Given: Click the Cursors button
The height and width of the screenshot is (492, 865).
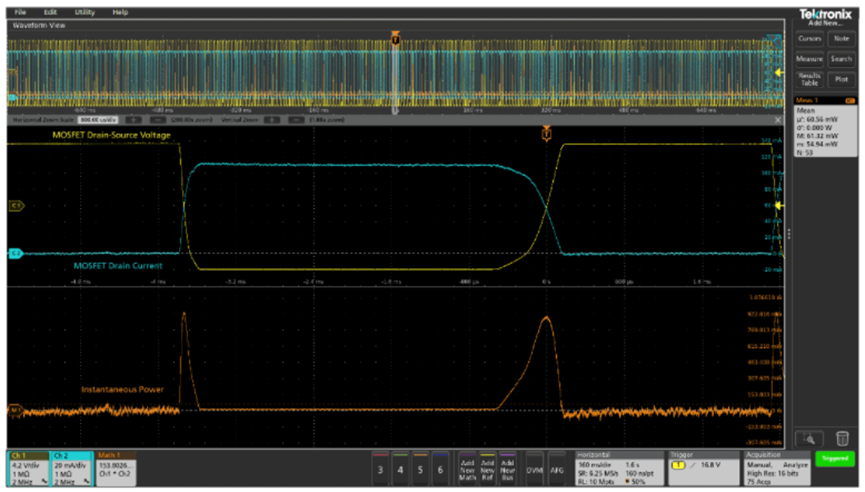Looking at the screenshot, I should (809, 38).
